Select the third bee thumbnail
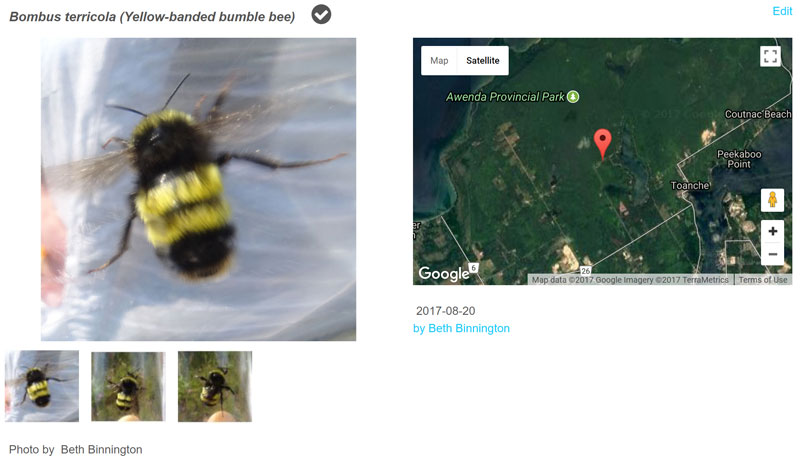Image resolution: width=800 pixels, height=466 pixels. (x=215, y=386)
